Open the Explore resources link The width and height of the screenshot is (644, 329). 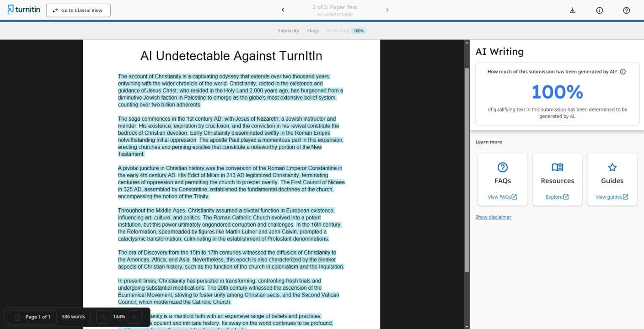coord(557,197)
